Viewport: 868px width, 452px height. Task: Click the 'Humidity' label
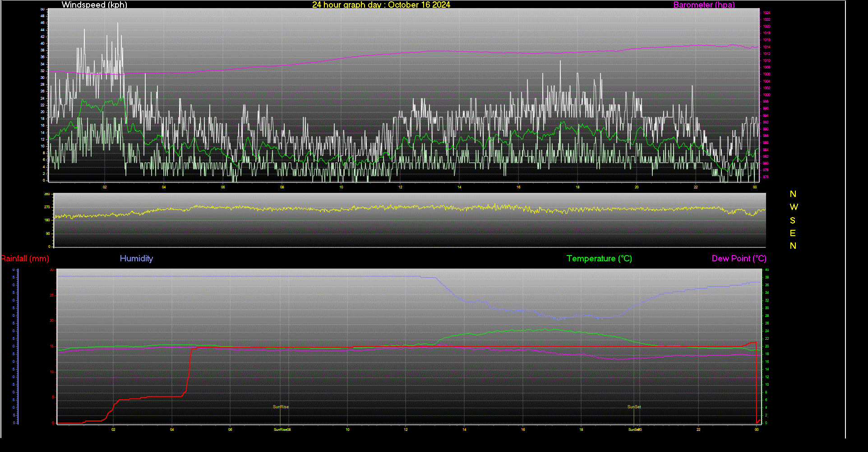pos(136,259)
